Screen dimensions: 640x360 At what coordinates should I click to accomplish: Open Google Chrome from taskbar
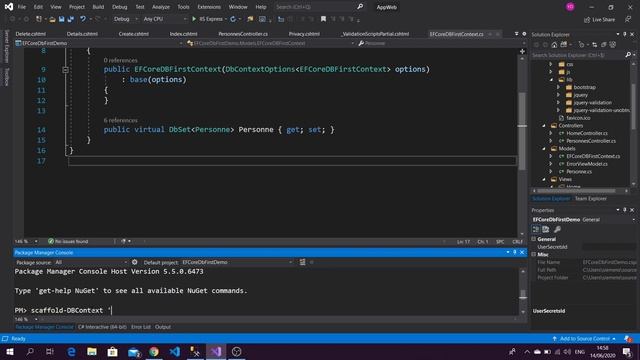click(154, 352)
